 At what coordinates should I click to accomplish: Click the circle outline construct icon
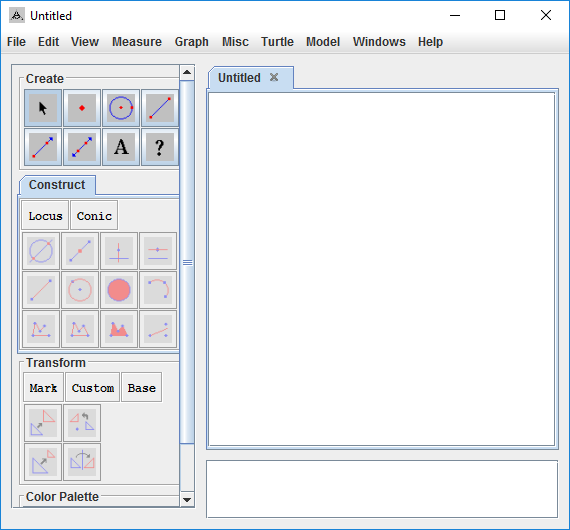click(x=80, y=290)
